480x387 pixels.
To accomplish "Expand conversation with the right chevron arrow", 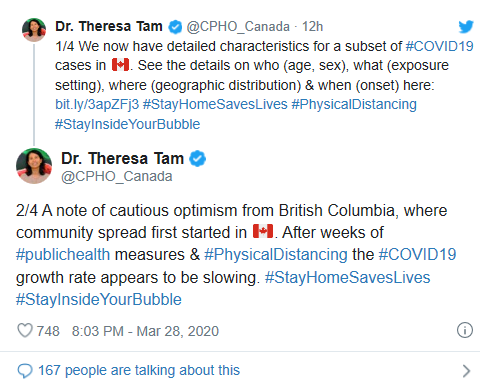I will click(466, 370).
